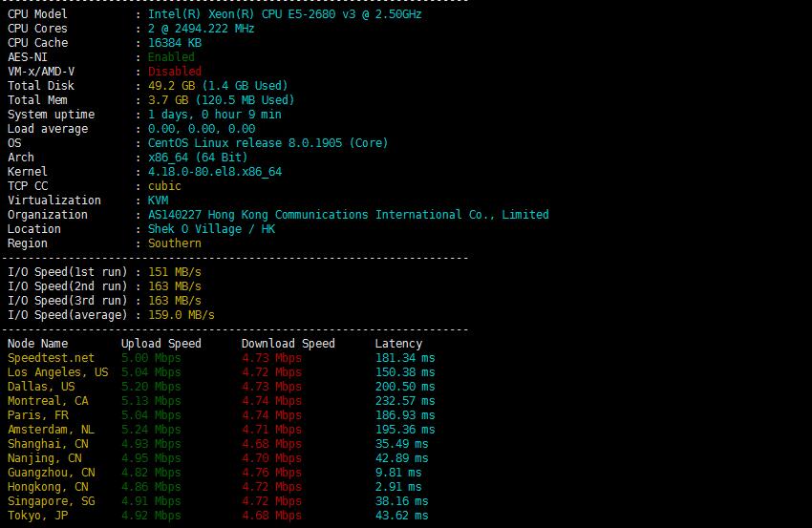This screenshot has height=528, width=812.
Task: Click the green 'Enabled' AES-NI value
Action: (171, 57)
